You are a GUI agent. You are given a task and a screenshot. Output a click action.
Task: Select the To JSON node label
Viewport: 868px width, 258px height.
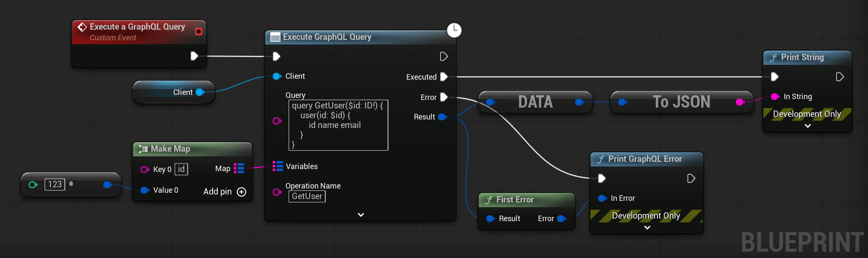click(681, 102)
